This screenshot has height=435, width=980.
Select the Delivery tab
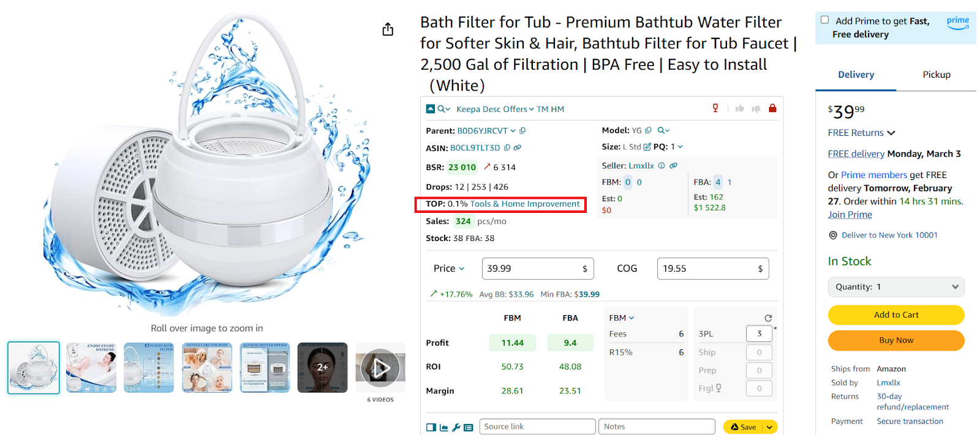[856, 75]
